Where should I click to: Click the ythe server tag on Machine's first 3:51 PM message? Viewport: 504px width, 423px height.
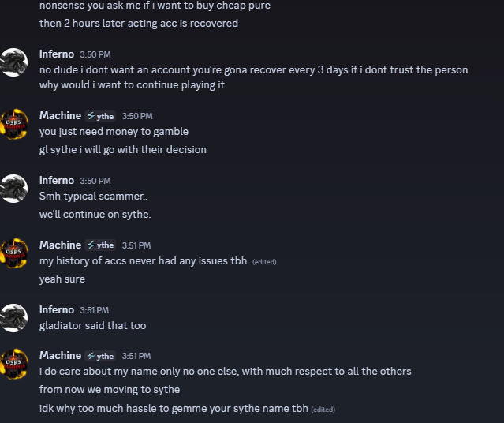pyautogui.click(x=100, y=245)
